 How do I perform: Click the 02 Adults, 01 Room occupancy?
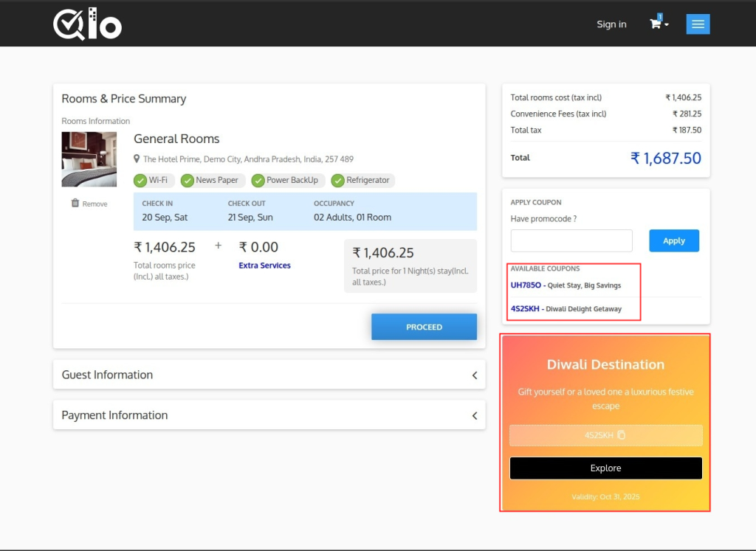pos(352,217)
